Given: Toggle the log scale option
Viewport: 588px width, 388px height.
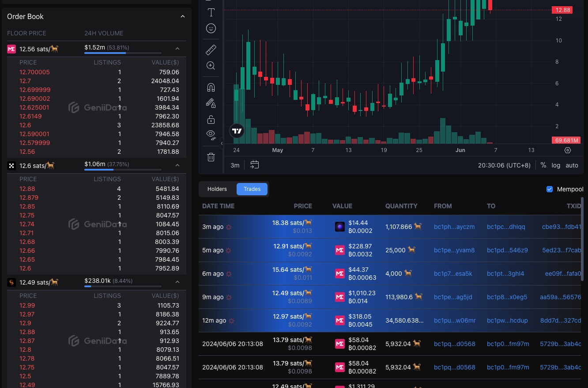Looking at the screenshot, I should (556, 165).
